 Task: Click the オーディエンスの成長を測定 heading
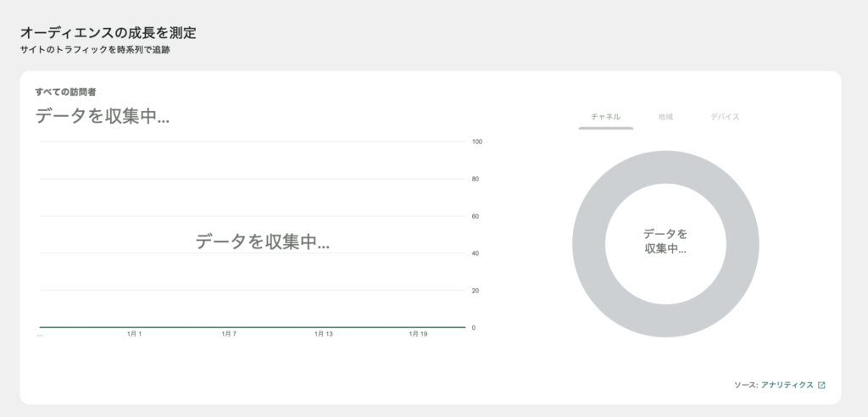pyautogui.click(x=108, y=33)
